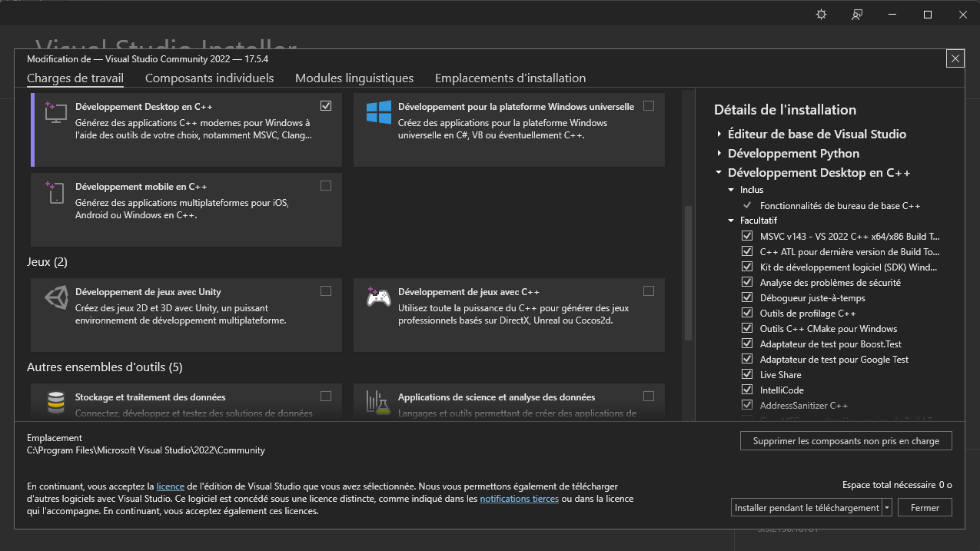The image size is (980, 551).
Task: Switch to Charges de travail tab
Action: click(75, 78)
